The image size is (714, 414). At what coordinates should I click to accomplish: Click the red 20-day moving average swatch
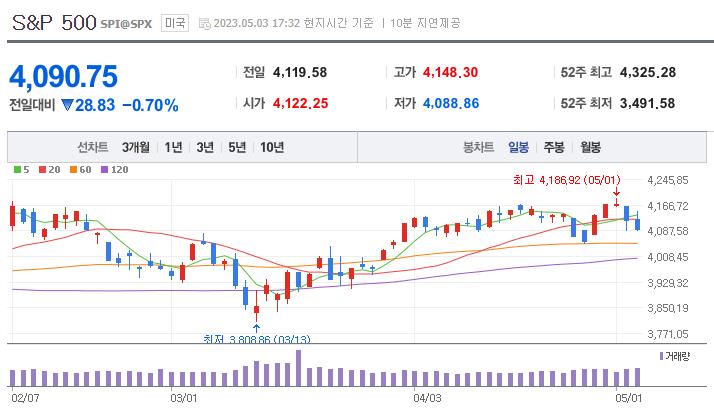point(42,169)
